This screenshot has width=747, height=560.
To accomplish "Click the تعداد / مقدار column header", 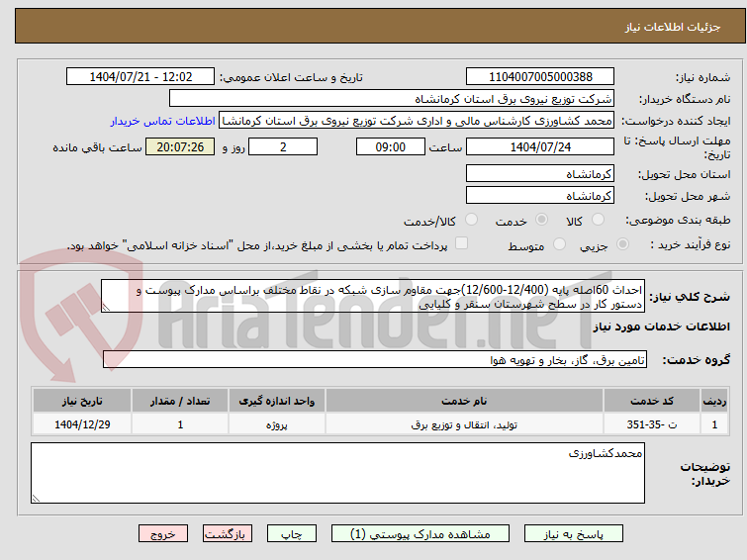I will click(180, 401).
